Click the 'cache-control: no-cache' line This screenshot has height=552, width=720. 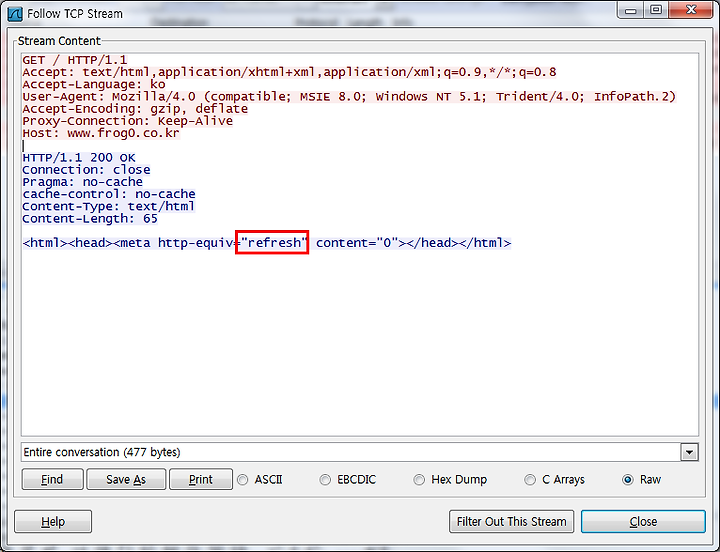pyautogui.click(x=109, y=194)
